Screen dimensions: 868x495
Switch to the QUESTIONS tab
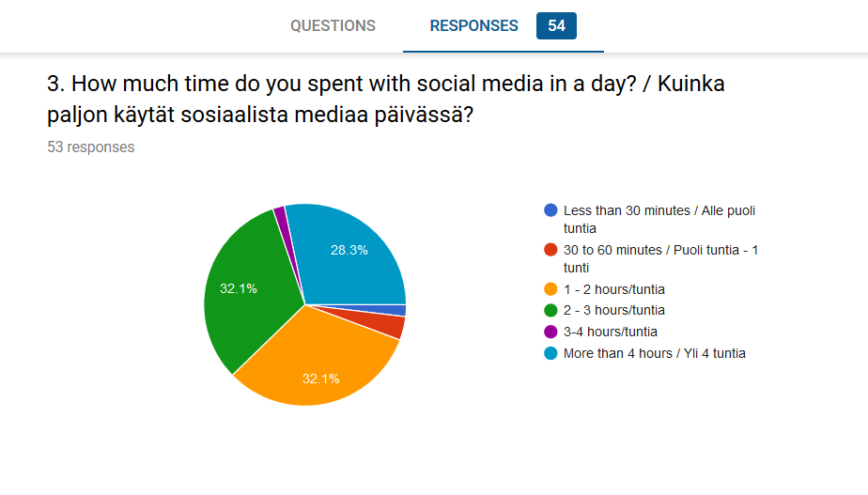(333, 25)
